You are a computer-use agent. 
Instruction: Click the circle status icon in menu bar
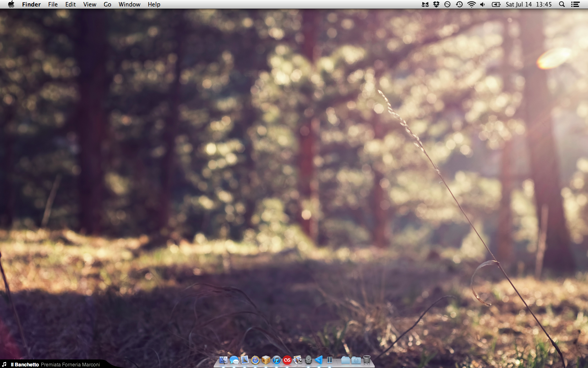tap(448, 4)
